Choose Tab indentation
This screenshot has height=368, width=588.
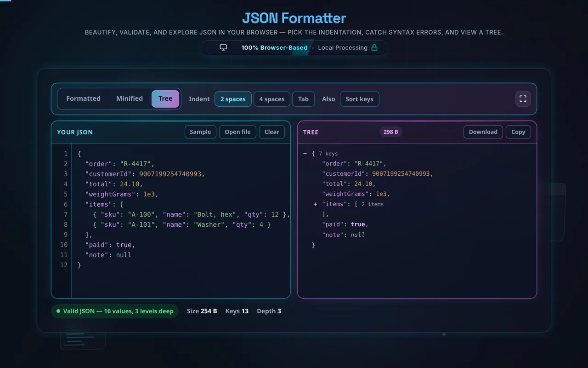click(x=303, y=99)
